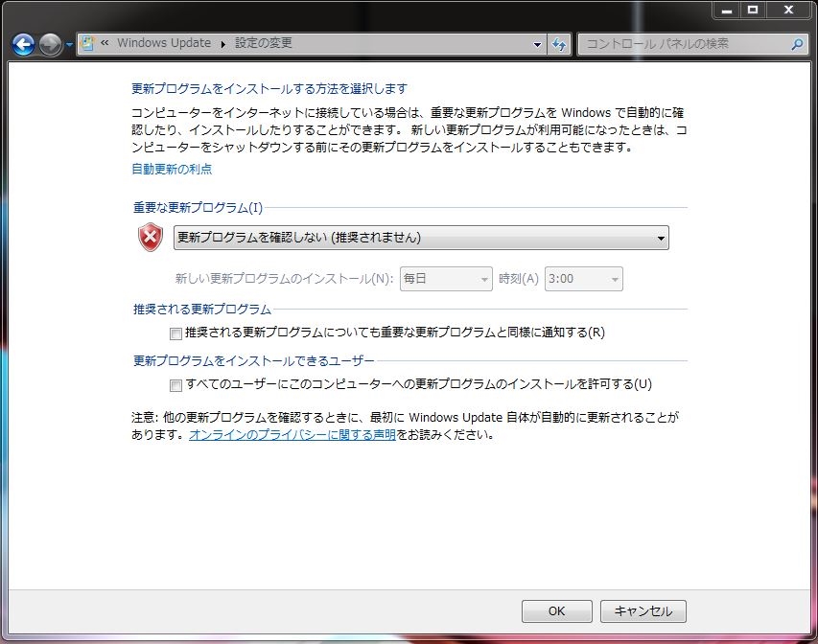The image size is (818, 644).
Task: Open the 毎日 install schedule dropdown
Action: point(446,279)
